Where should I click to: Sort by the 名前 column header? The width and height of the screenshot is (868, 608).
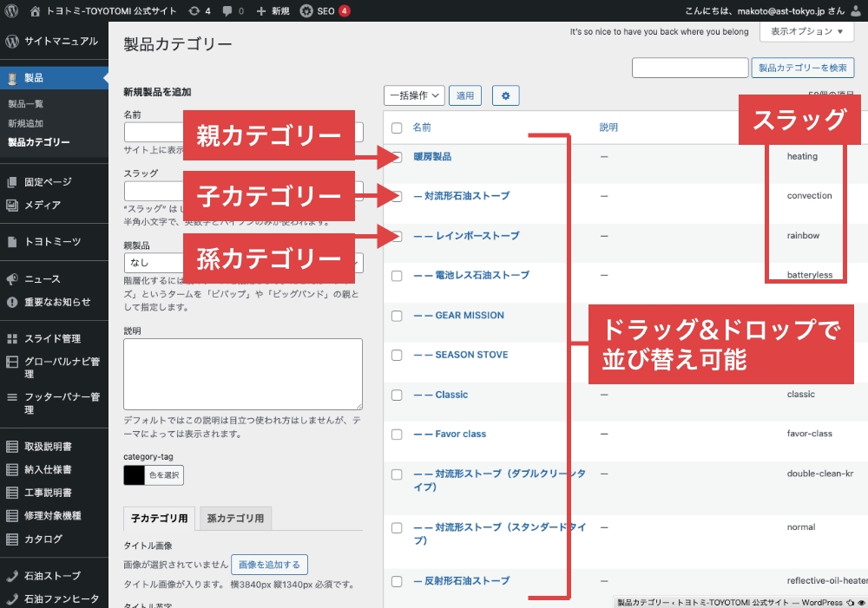422,127
